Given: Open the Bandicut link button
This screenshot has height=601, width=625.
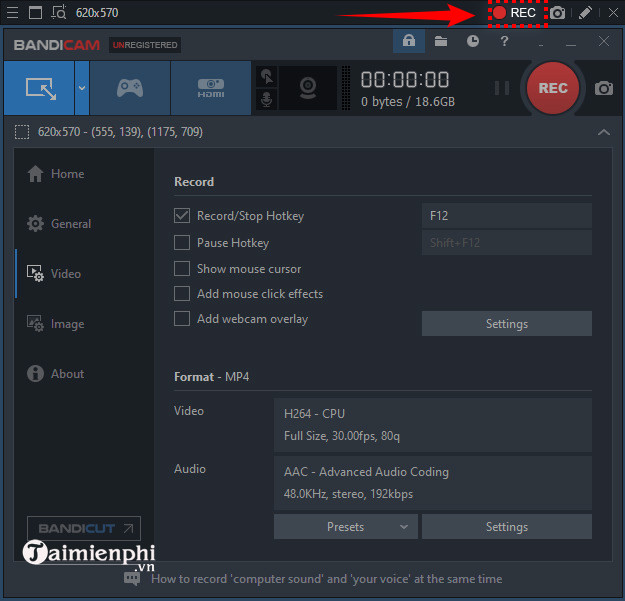Looking at the screenshot, I should (x=84, y=528).
